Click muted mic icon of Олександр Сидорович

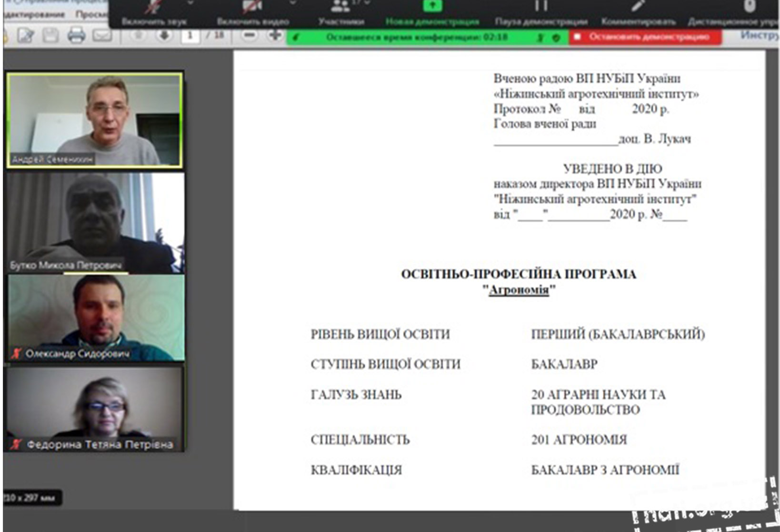[x=16, y=353]
